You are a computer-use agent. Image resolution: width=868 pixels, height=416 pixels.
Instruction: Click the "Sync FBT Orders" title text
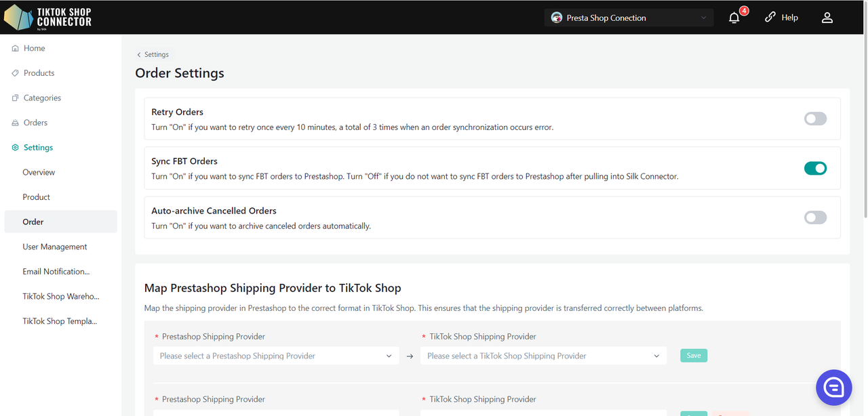point(184,161)
